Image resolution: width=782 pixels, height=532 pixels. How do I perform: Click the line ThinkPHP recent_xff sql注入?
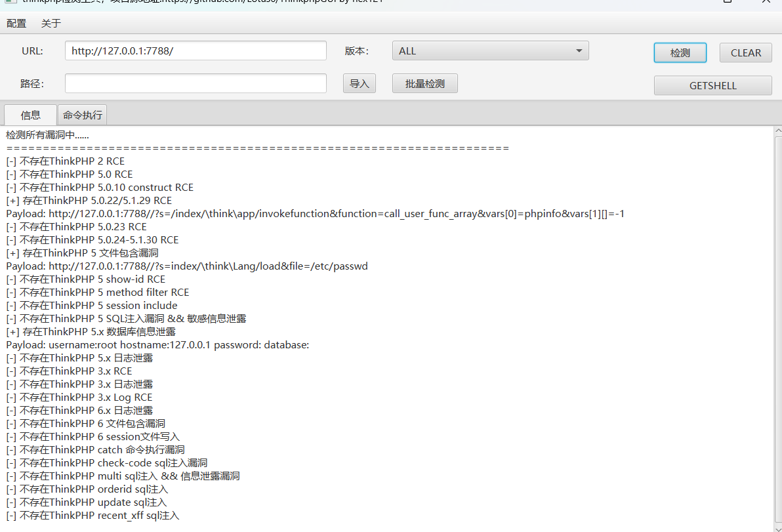[93, 516]
